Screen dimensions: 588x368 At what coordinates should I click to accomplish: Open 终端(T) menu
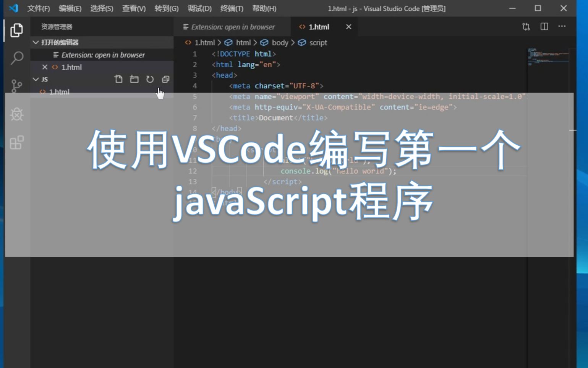[232, 8]
